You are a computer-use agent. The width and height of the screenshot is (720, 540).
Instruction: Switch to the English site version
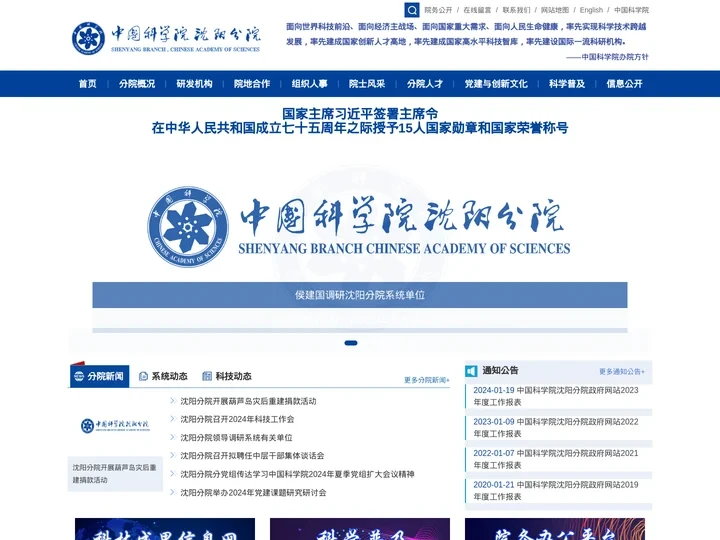[591, 10]
